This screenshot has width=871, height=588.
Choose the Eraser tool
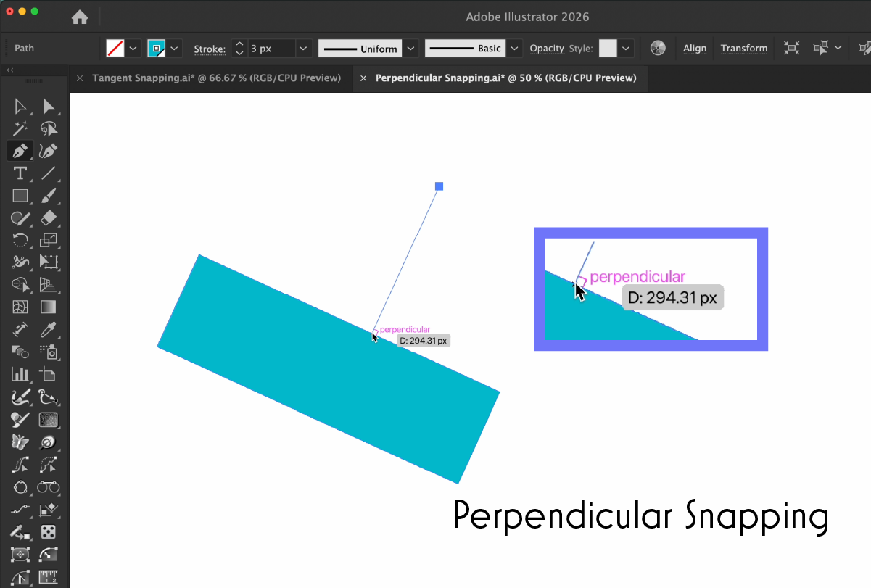point(49,218)
